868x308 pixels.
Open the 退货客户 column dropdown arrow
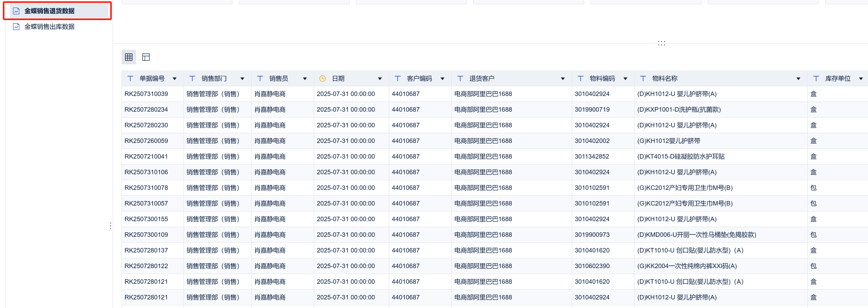click(563, 79)
